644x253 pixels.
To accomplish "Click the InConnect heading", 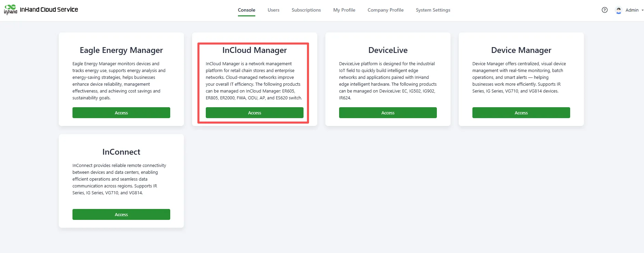I will point(121,152).
